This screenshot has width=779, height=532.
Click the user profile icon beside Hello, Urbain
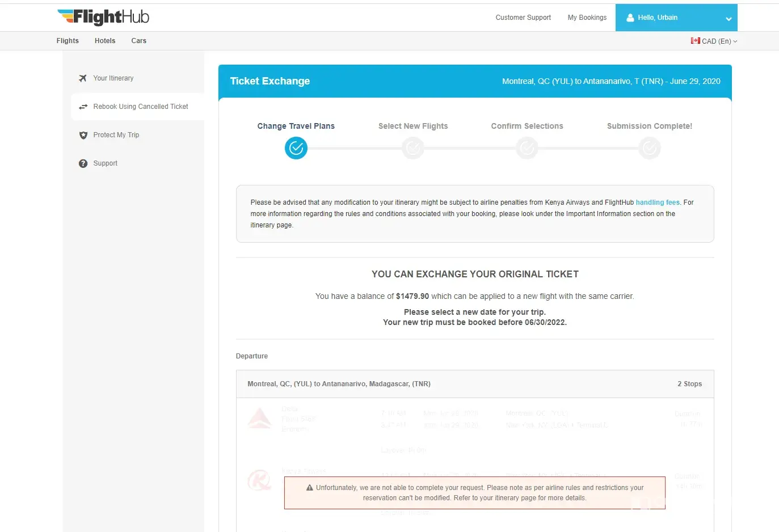coord(630,18)
